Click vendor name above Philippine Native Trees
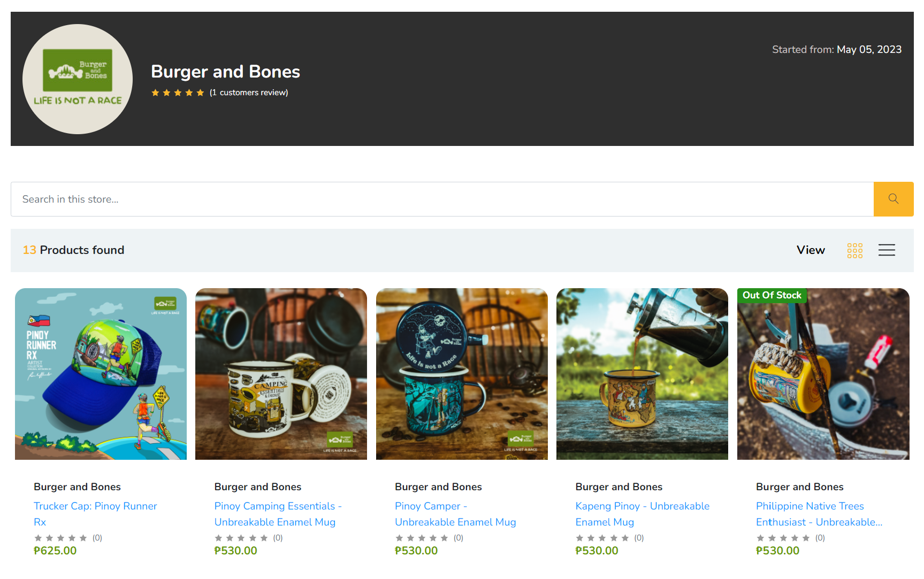This screenshot has height=579, width=924. click(x=800, y=487)
